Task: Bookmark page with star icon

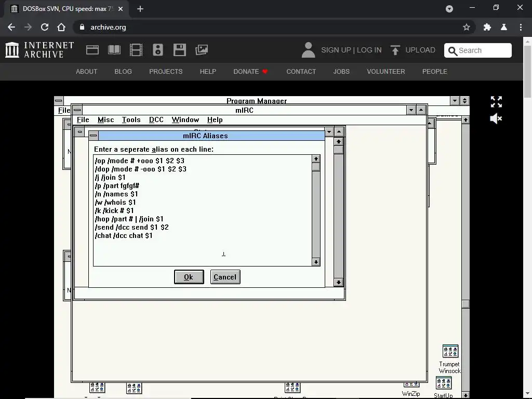Action: click(467, 27)
